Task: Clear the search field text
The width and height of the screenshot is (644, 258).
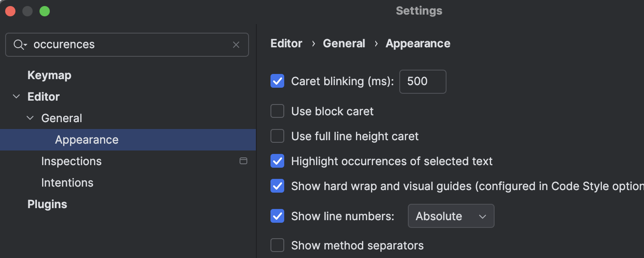Action: tap(236, 45)
